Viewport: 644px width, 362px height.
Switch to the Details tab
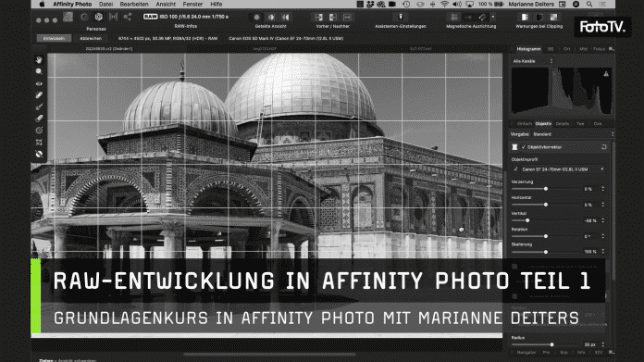[563, 124]
